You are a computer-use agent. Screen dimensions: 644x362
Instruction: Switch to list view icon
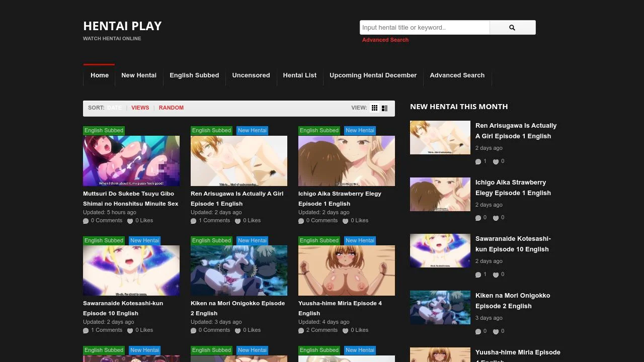[x=384, y=108]
